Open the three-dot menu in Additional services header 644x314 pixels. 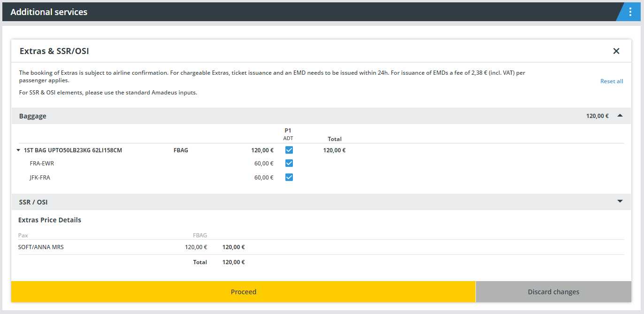pos(630,12)
